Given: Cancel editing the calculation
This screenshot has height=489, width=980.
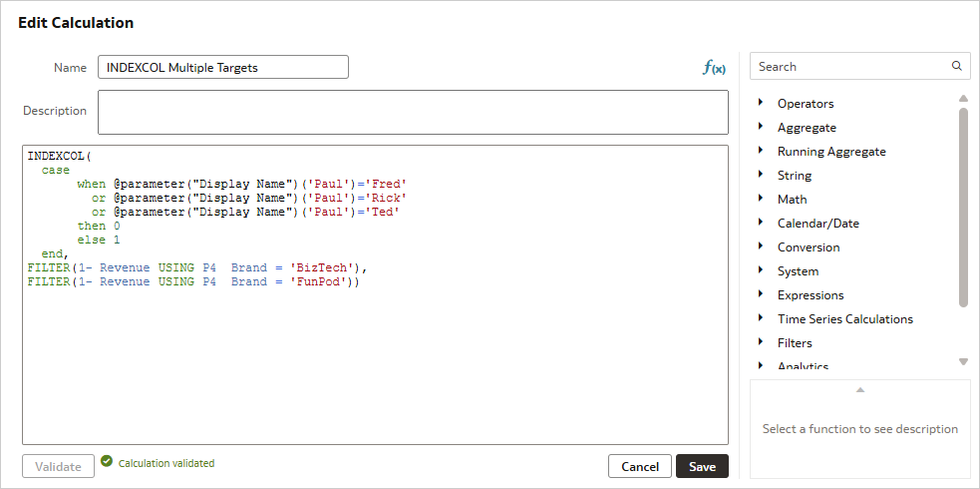Looking at the screenshot, I should [639, 466].
